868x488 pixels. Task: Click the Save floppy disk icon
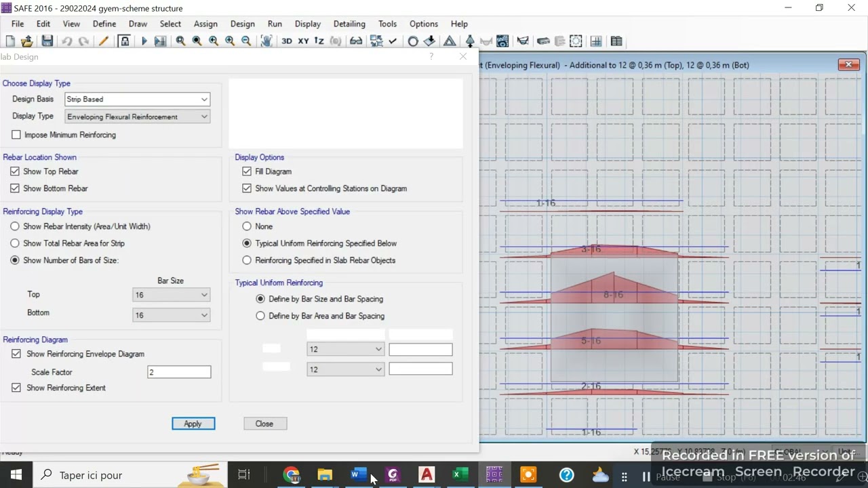point(47,41)
